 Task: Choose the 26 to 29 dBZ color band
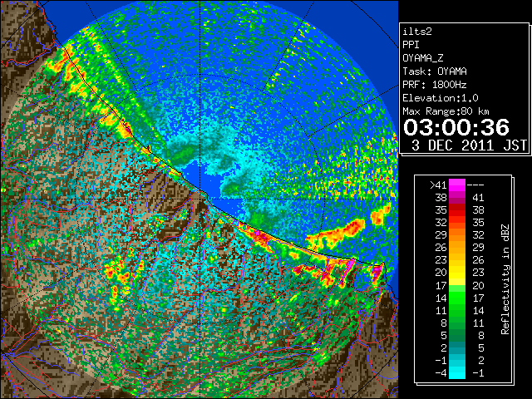coord(457,248)
